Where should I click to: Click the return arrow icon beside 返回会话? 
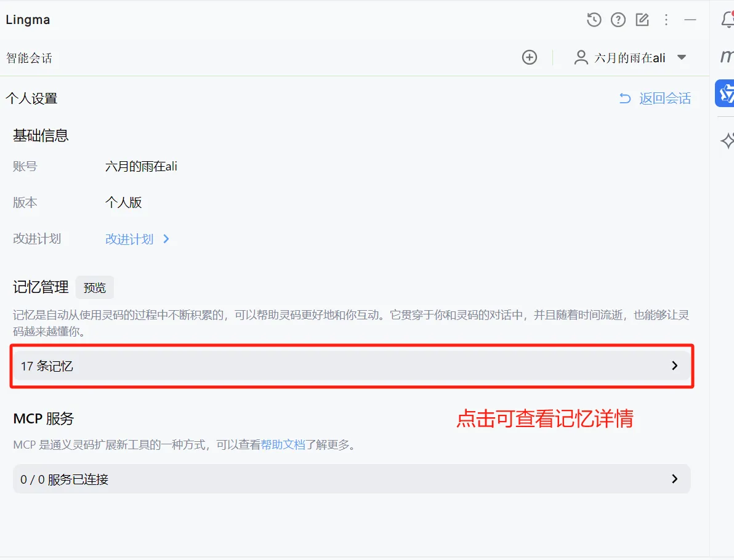coord(625,98)
